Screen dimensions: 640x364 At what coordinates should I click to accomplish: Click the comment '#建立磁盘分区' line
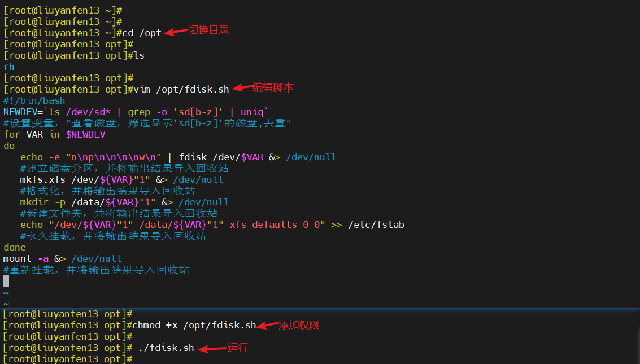click(x=124, y=168)
